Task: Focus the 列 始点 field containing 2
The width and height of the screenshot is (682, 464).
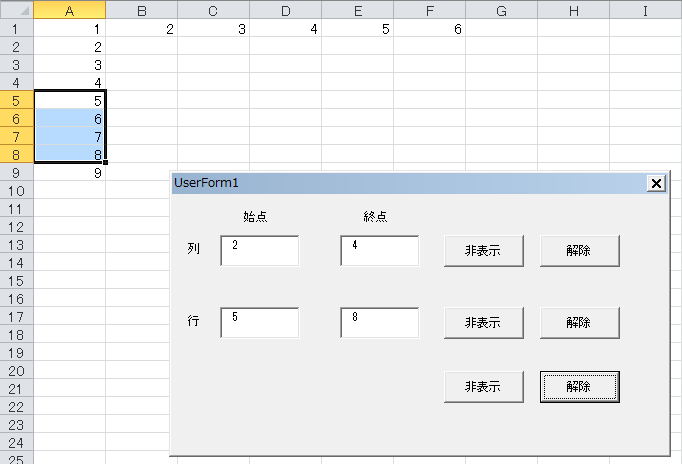Action: pos(260,251)
